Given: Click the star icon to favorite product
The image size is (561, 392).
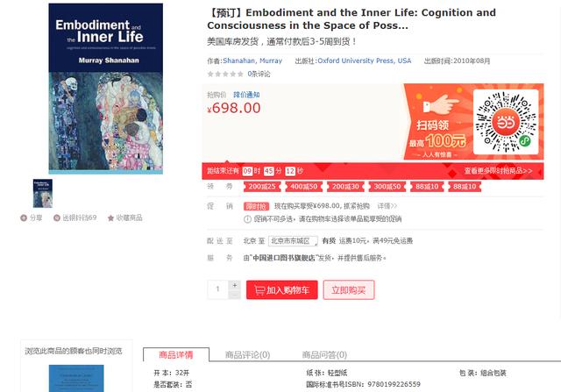Looking at the screenshot, I should (111, 217).
